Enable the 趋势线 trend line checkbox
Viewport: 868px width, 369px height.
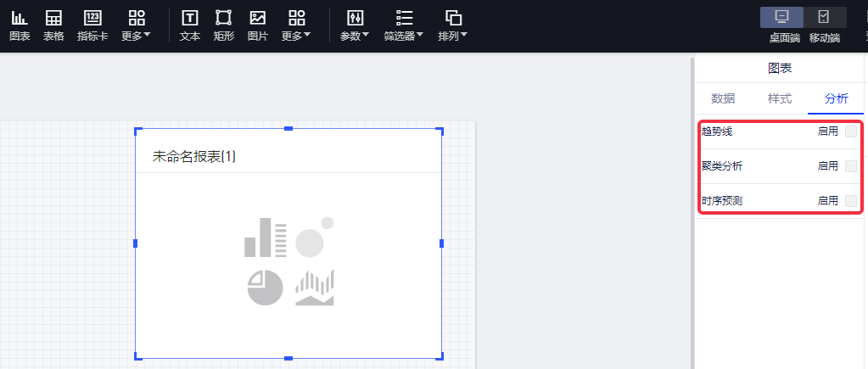851,131
